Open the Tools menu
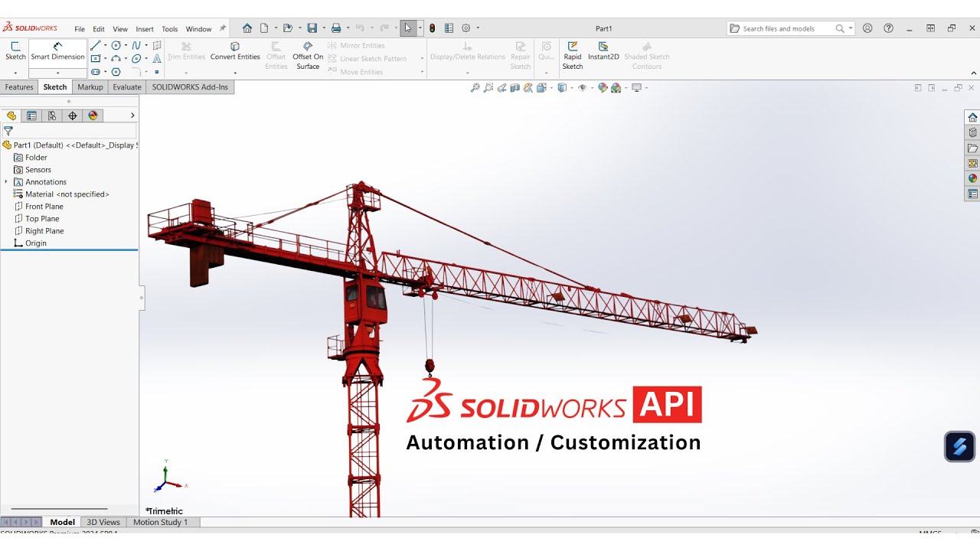The height and width of the screenshot is (551, 980). (170, 29)
